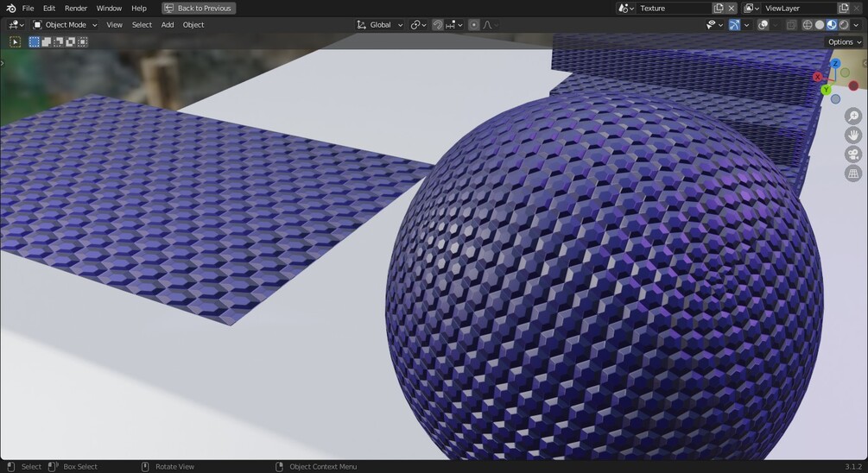Click the pan view hand icon
The image size is (868, 473).
(x=853, y=135)
